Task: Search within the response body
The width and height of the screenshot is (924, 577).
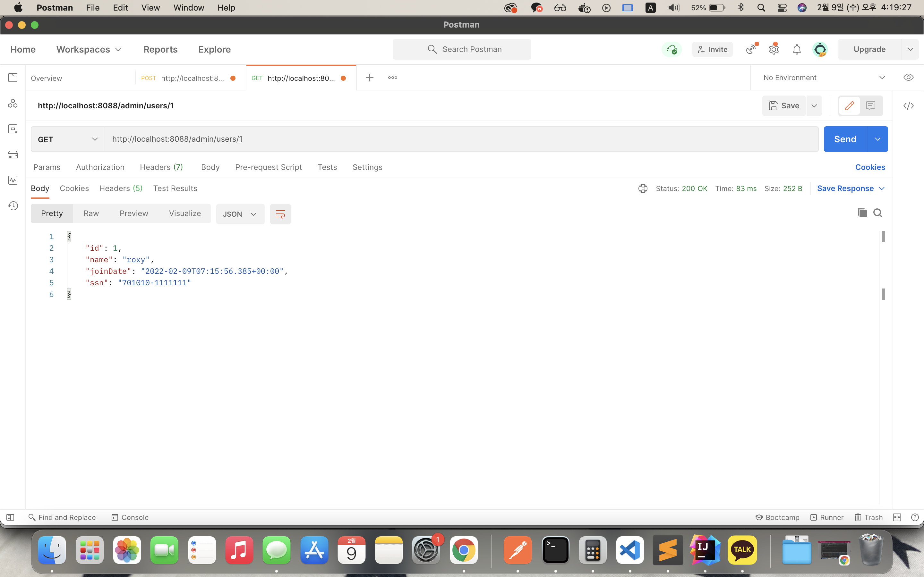Action: tap(877, 213)
